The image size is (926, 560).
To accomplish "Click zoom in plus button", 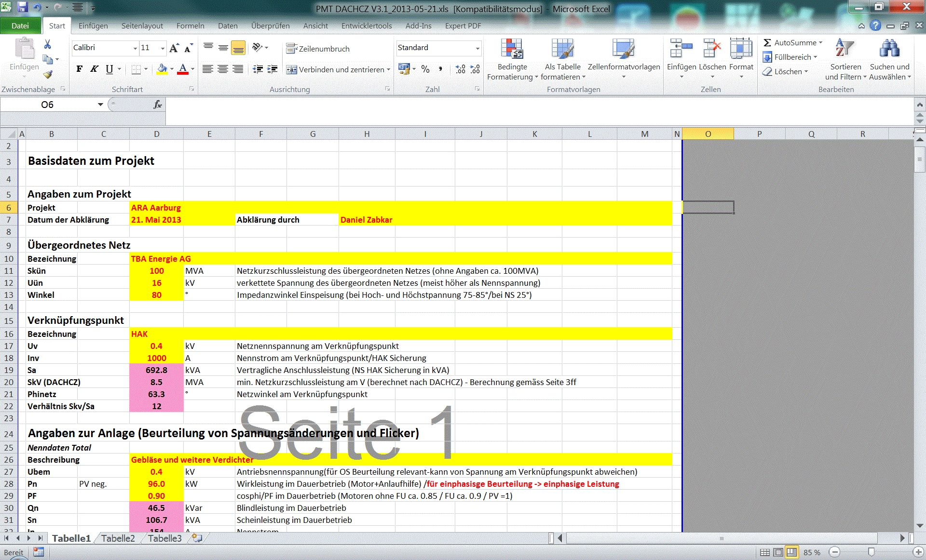I will (x=918, y=552).
